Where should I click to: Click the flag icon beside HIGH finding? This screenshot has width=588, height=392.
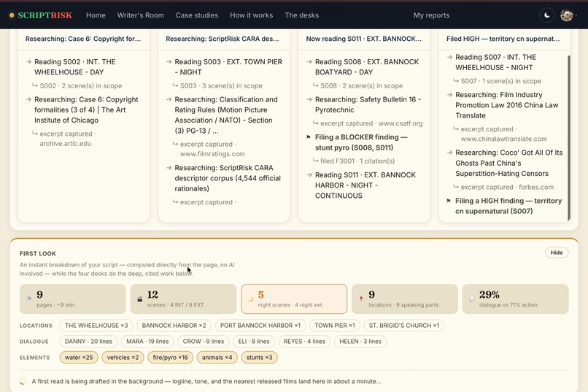pos(449,201)
